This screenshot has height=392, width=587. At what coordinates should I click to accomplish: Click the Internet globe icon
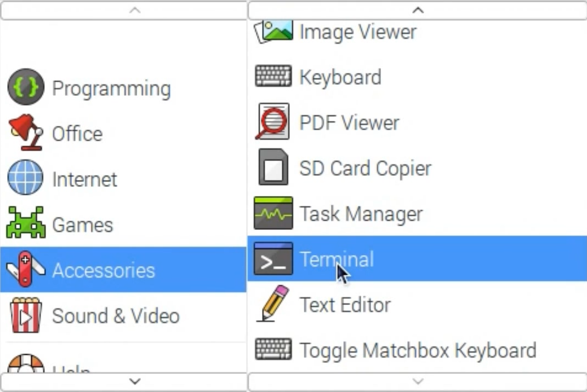(25, 177)
